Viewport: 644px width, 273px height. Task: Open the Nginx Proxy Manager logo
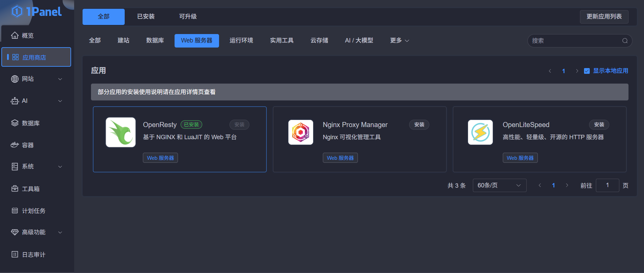(301, 132)
